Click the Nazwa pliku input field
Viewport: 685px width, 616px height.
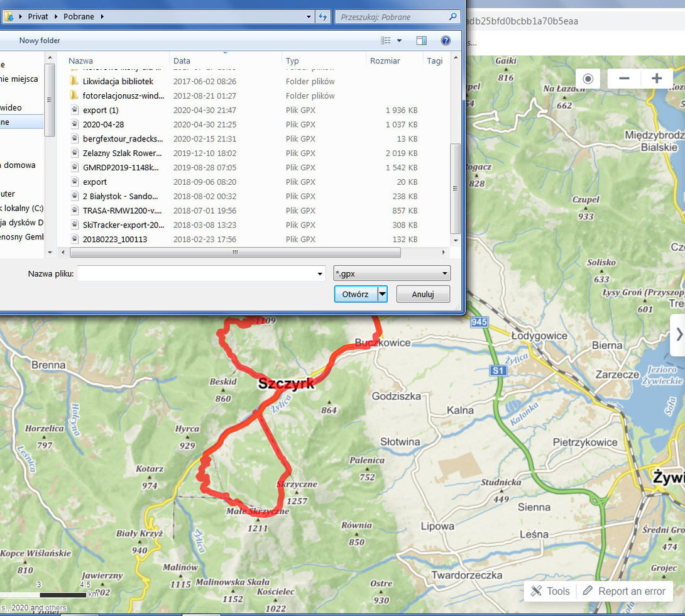click(201, 273)
